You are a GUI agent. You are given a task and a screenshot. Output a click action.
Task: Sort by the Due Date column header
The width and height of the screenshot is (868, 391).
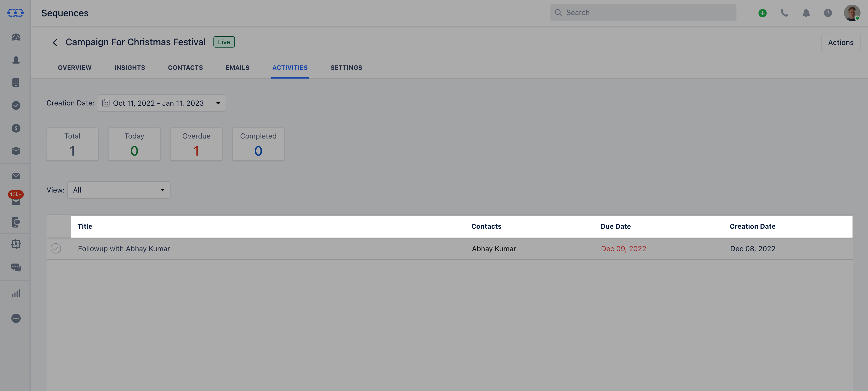pos(616,226)
